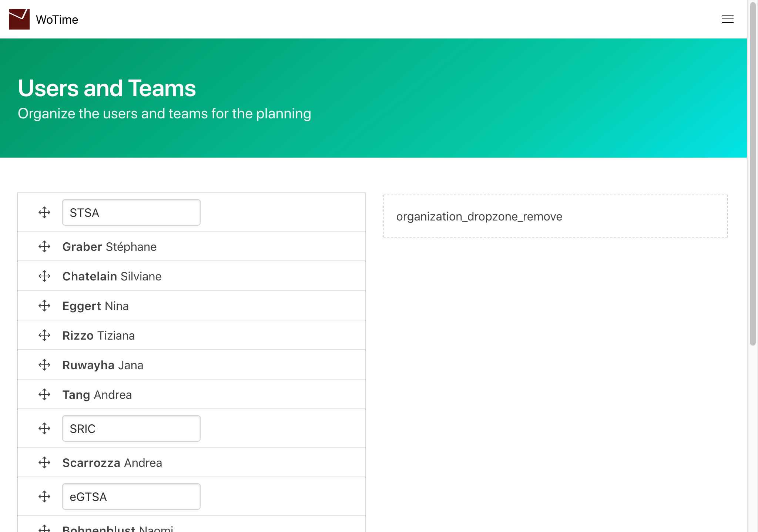Viewport: 758px width, 532px height.
Task: Click the move icon for Scarrozza Andrea
Action: point(44,462)
